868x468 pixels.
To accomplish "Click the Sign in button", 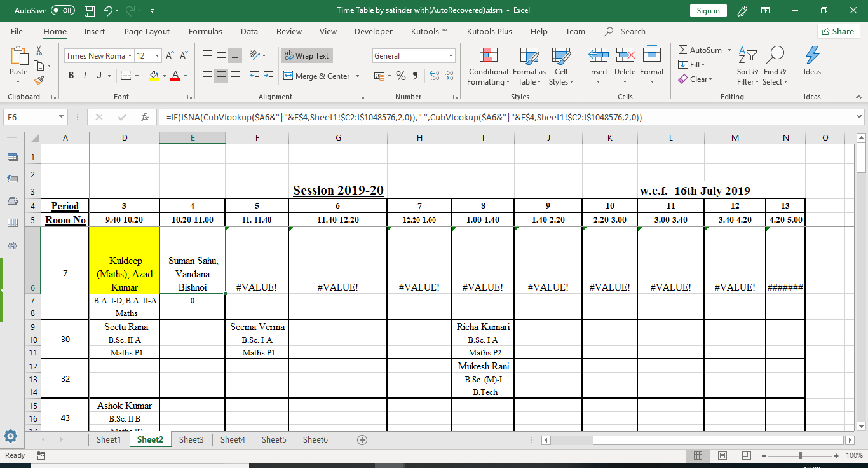I will coord(708,10).
